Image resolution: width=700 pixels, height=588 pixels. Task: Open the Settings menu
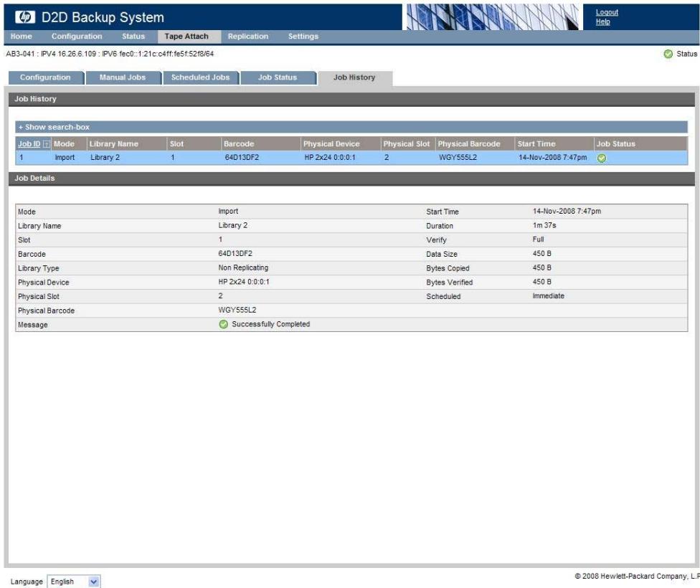click(303, 36)
